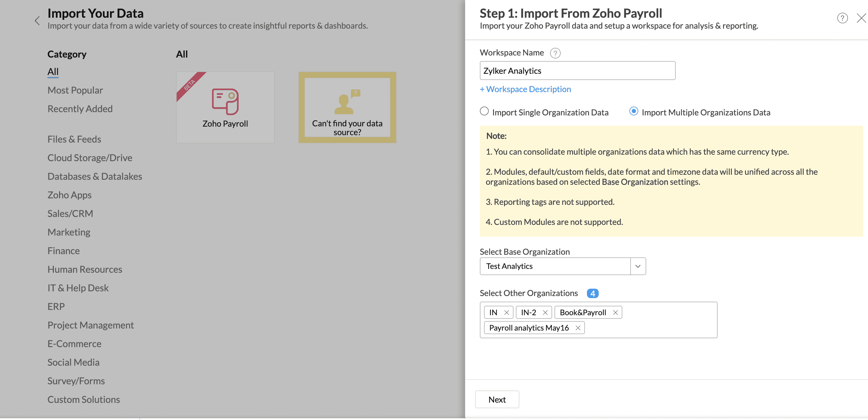Click the remove icon on 'IN' organization tag
868x420 pixels.
(x=506, y=312)
